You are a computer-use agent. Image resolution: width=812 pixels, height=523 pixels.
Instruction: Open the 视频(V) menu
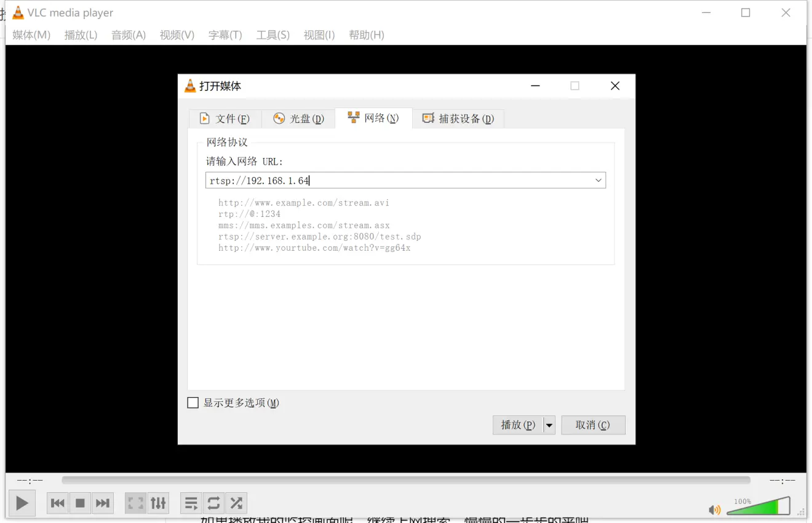point(177,35)
